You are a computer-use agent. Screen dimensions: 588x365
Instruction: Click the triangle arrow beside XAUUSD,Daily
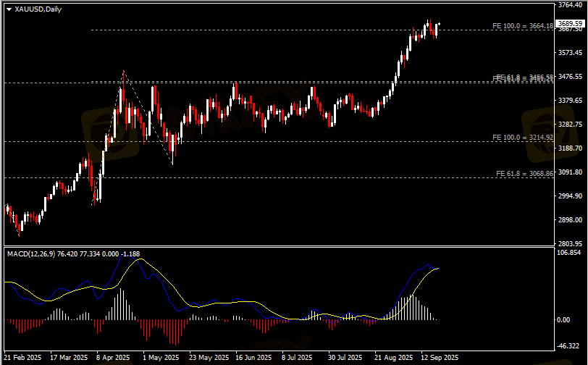tap(9, 9)
